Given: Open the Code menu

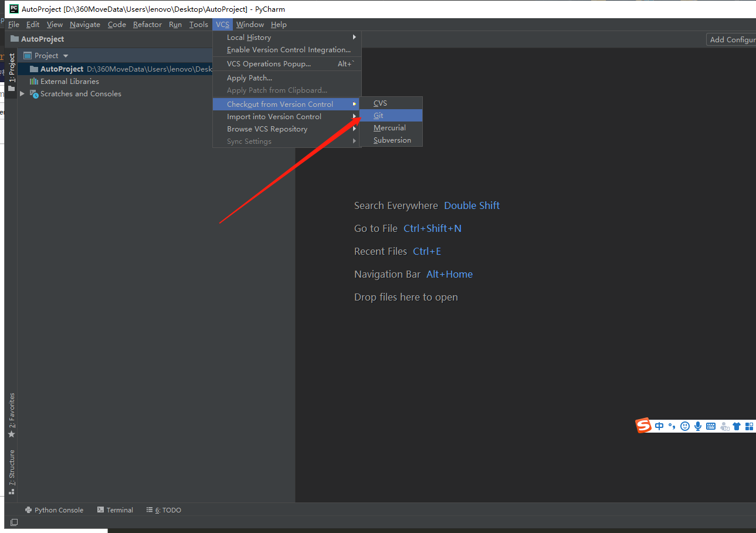Looking at the screenshot, I should click(x=117, y=24).
